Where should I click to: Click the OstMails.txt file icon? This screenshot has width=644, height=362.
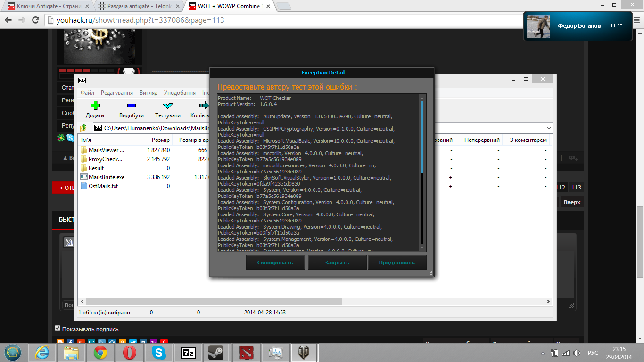coord(84,186)
